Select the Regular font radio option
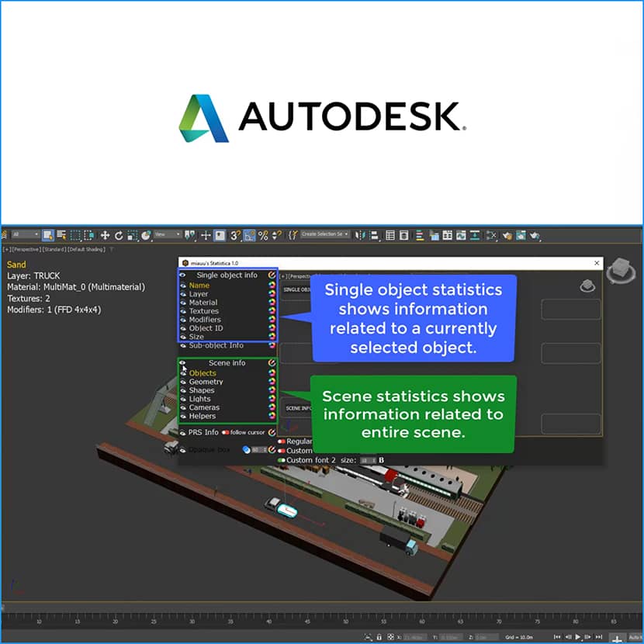This screenshot has height=644, width=644. click(282, 441)
